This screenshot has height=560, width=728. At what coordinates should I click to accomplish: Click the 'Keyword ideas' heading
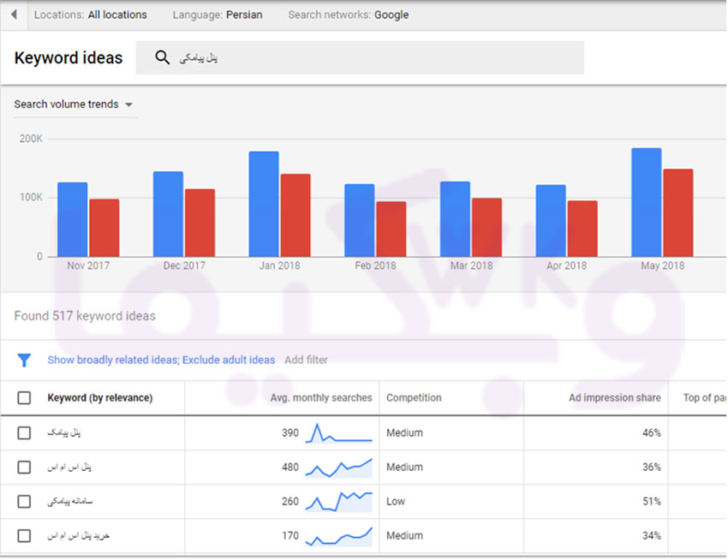(x=69, y=58)
